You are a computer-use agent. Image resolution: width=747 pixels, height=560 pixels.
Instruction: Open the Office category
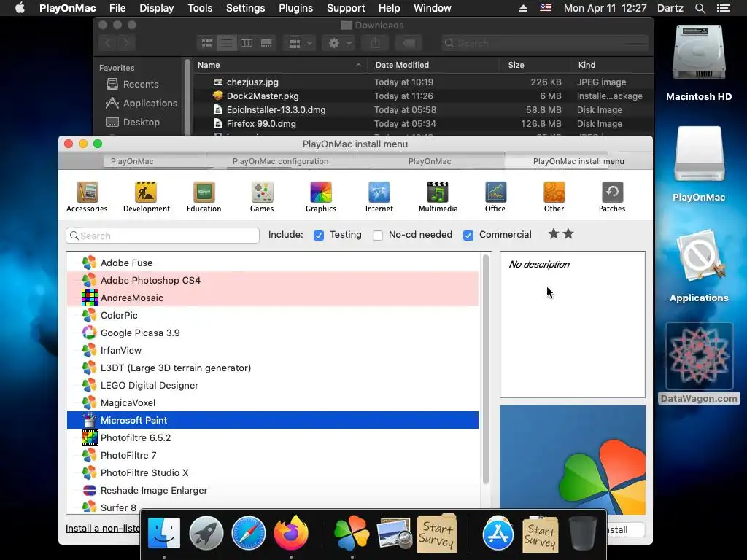[x=495, y=197]
